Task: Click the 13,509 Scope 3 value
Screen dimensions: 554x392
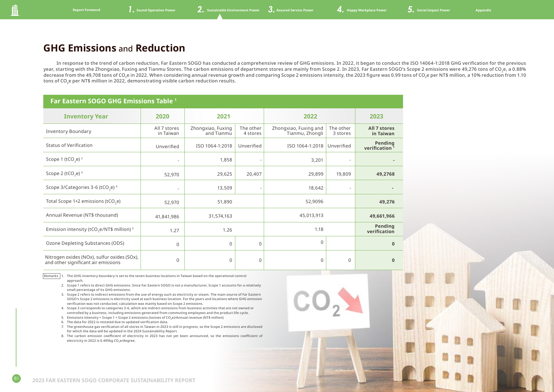Action: [225, 188]
